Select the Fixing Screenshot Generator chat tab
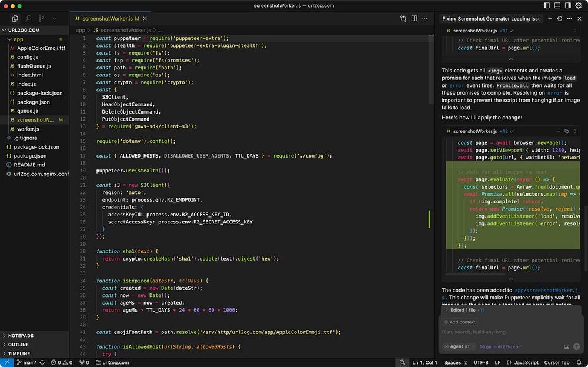 pyautogui.click(x=491, y=18)
